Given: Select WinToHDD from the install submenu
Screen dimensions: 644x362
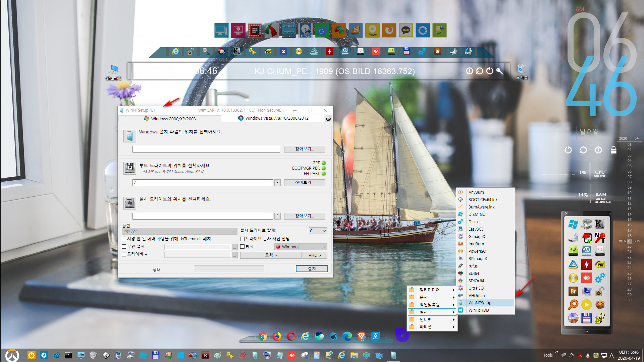Looking at the screenshot, I should point(485,310).
